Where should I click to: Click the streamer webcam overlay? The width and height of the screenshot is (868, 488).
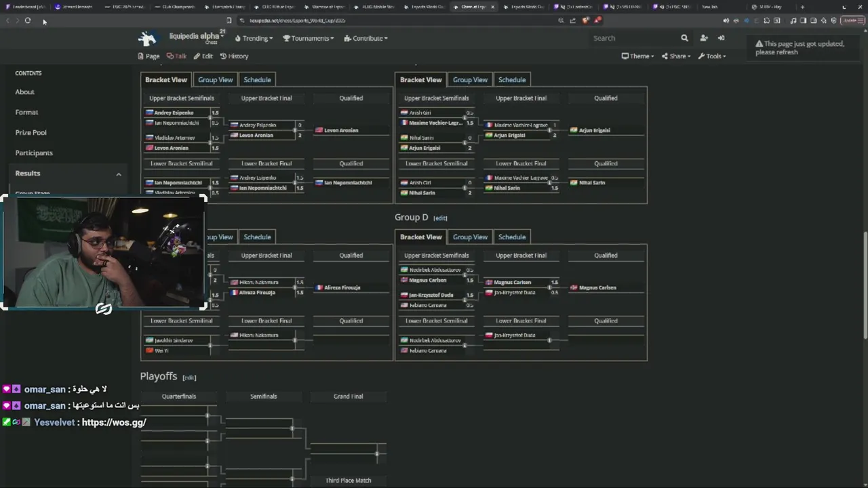click(x=104, y=252)
